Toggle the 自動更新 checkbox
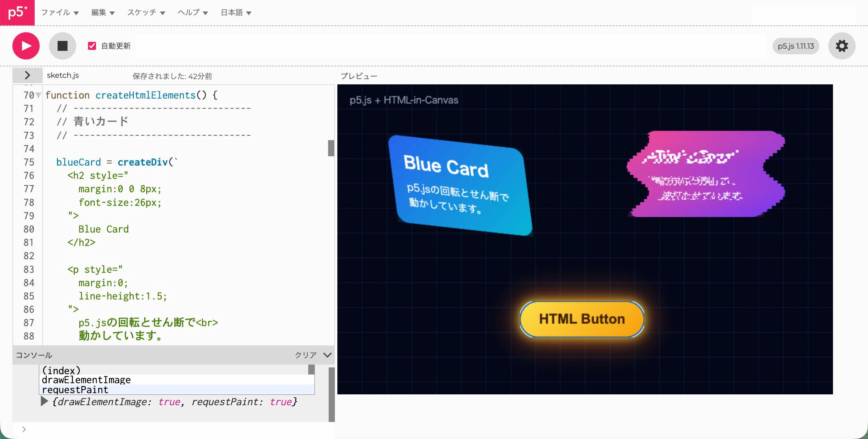This screenshot has width=868, height=439. (x=92, y=46)
